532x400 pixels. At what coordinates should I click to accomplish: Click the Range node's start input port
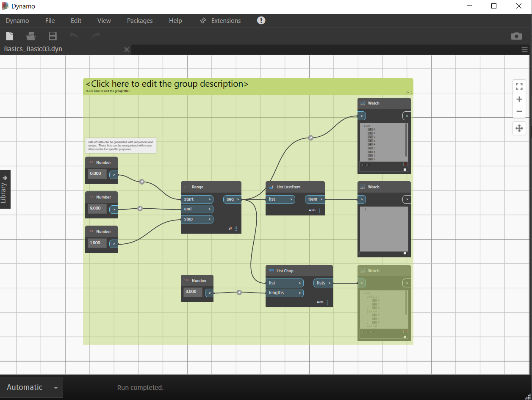point(197,199)
